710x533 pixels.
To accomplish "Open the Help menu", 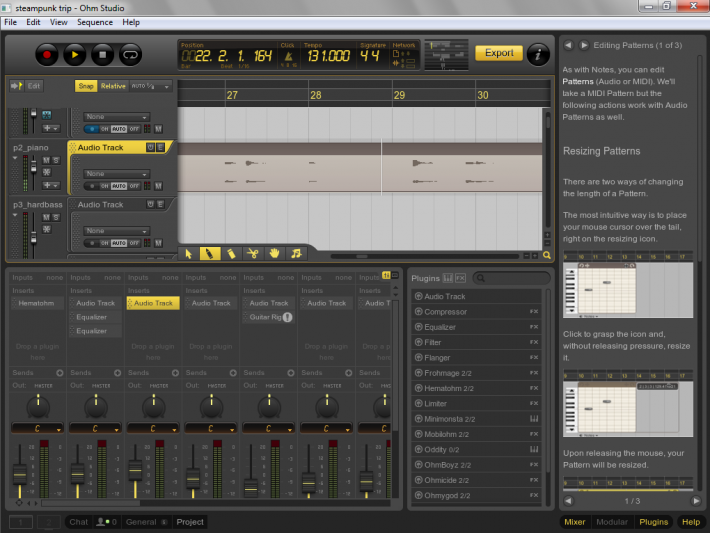I will click(131, 22).
